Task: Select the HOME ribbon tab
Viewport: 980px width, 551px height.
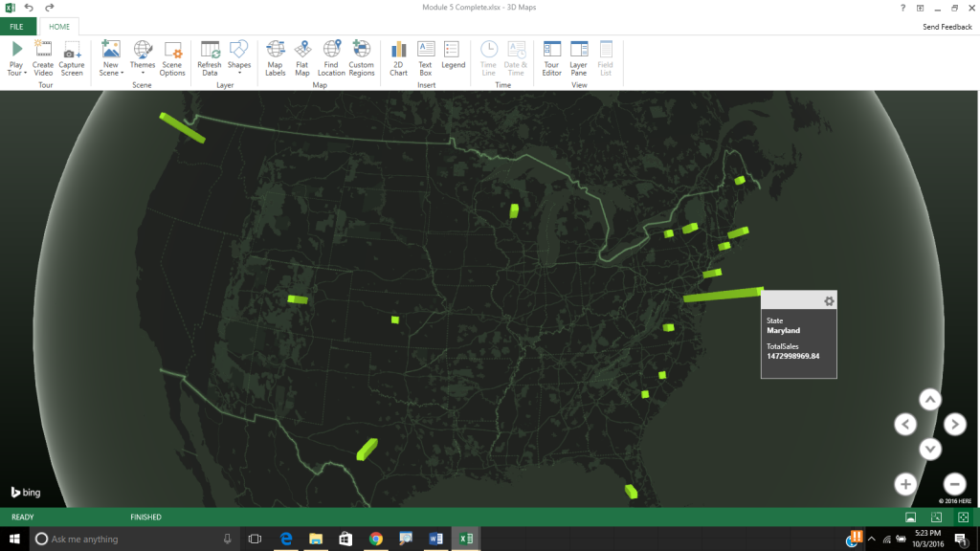Action: [59, 27]
